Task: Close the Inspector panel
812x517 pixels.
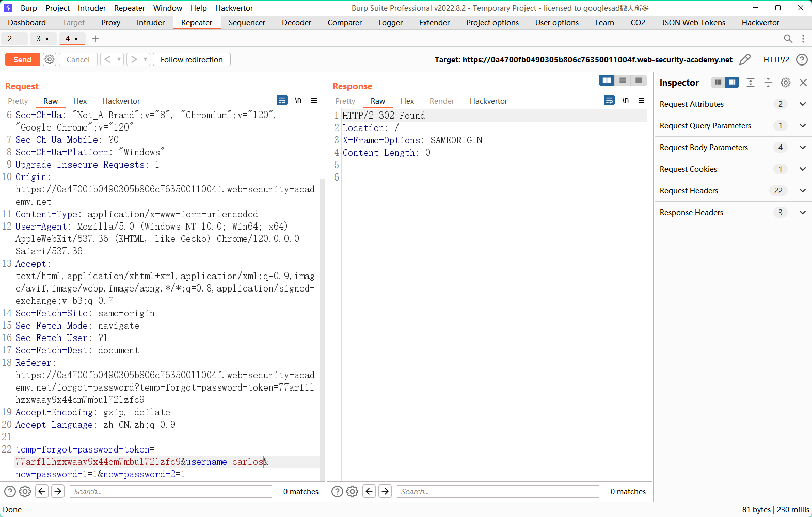Action: (803, 83)
